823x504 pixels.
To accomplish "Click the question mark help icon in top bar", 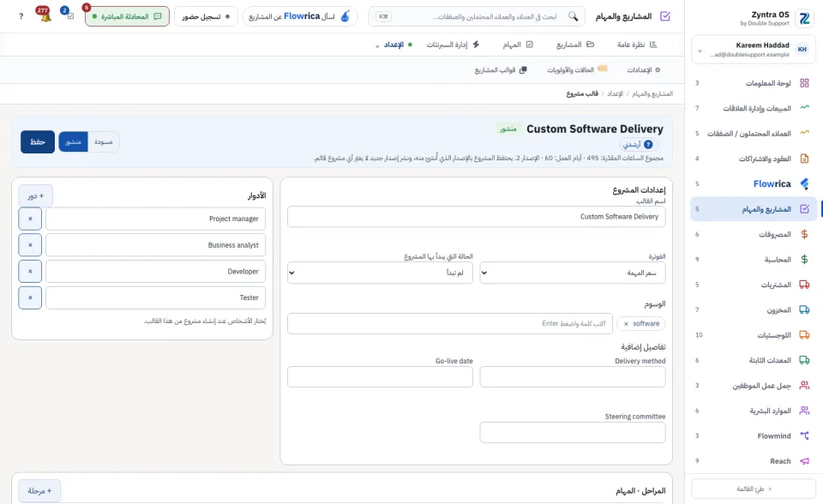I will [x=21, y=16].
